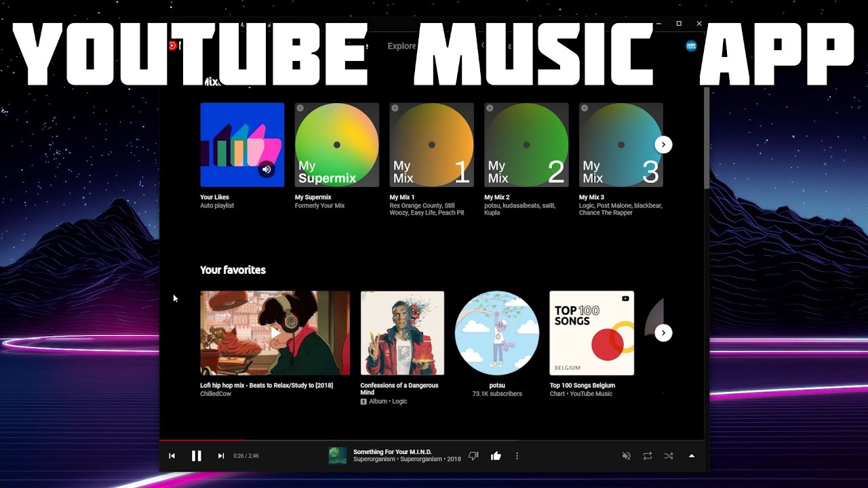Image resolution: width=868 pixels, height=488 pixels.
Task: Click the 0:26 / 2:46 time display
Action: pyautogui.click(x=246, y=456)
